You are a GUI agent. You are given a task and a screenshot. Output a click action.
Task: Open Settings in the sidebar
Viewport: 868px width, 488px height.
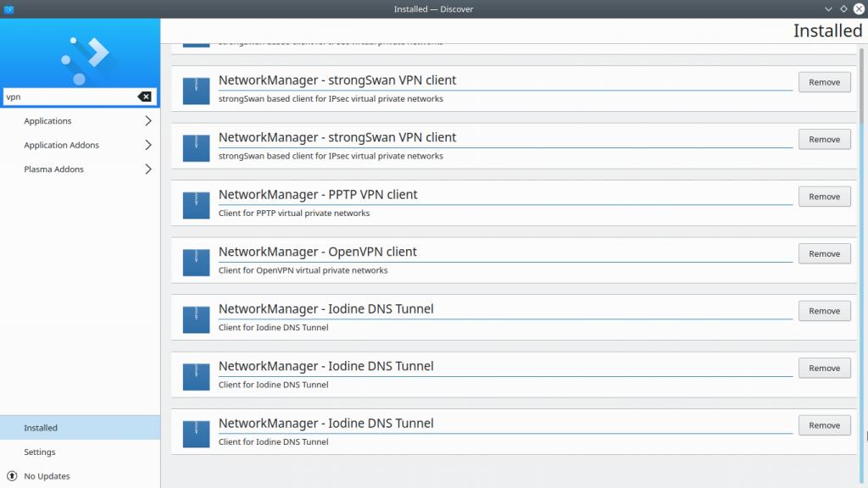coord(40,452)
